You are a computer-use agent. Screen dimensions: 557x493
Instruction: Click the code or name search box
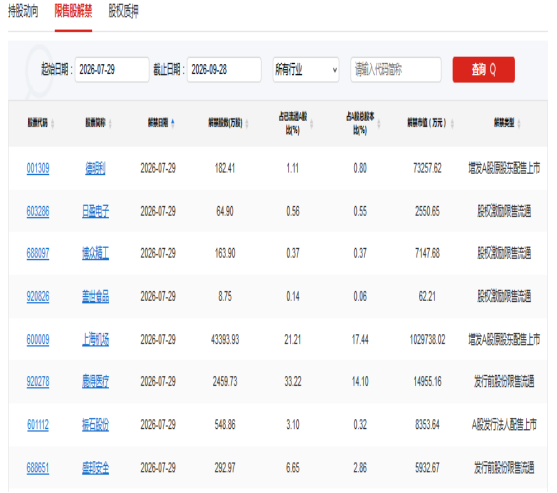tap(396, 70)
